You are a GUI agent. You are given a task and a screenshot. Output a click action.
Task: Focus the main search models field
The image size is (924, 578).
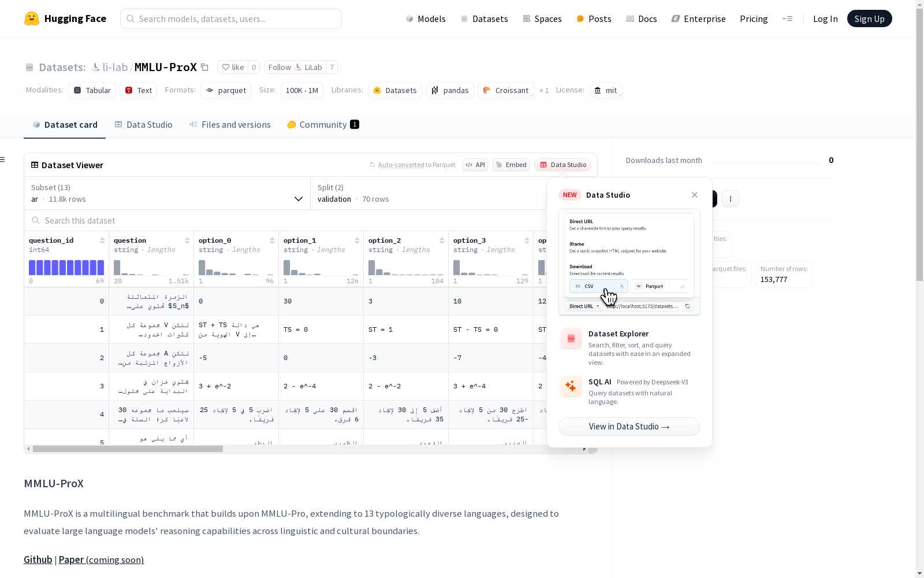[231, 18]
